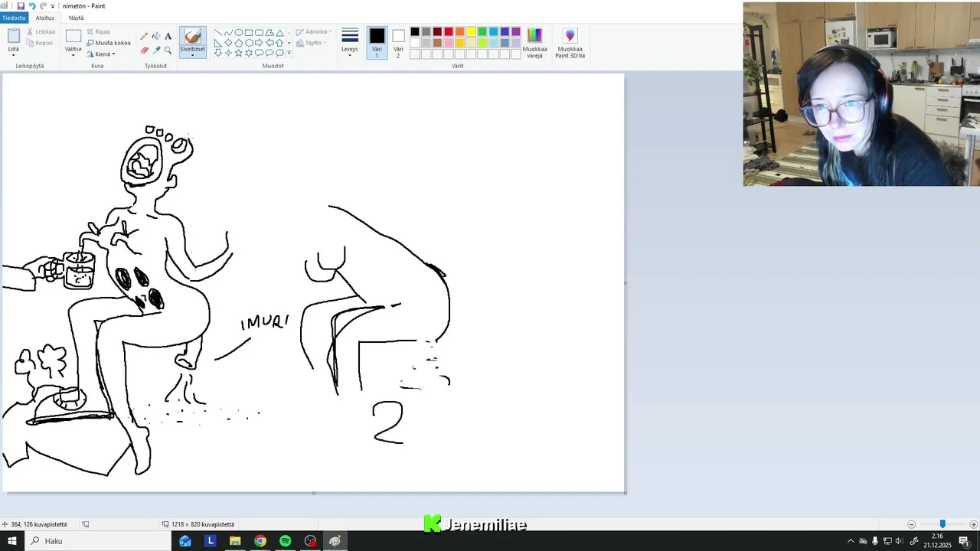The height and width of the screenshot is (551, 980).
Task: Click the zoom out minus icon
Action: tap(911, 524)
